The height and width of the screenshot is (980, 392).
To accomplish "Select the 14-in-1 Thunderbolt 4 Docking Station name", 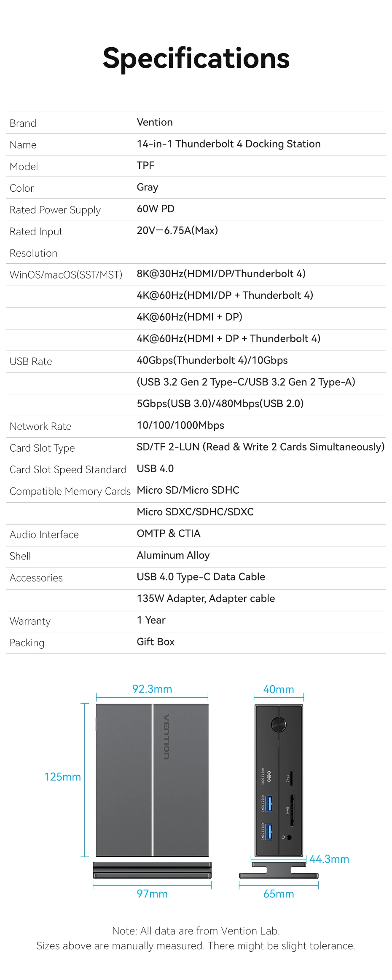I will coord(228,144).
